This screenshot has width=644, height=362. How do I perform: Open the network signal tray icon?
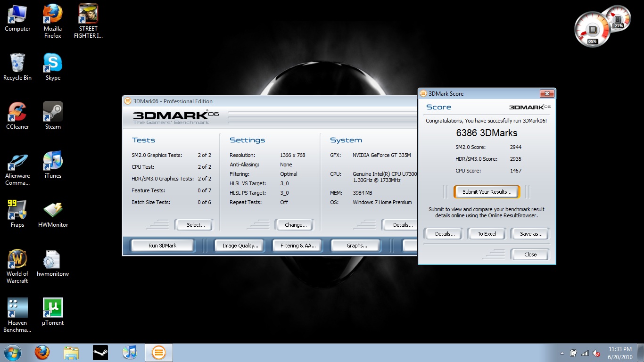coord(585,353)
